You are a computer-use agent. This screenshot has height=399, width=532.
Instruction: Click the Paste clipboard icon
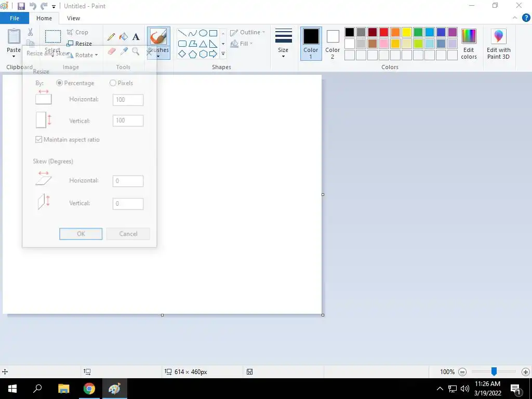tap(14, 36)
